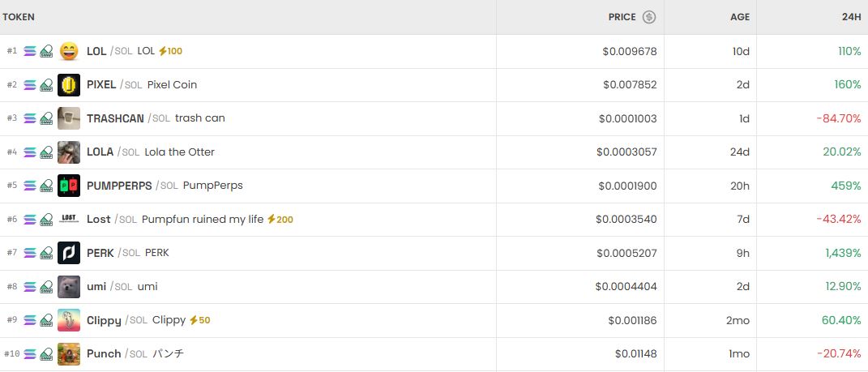
Task: Sort by the 24H change column header
Action: tap(851, 17)
